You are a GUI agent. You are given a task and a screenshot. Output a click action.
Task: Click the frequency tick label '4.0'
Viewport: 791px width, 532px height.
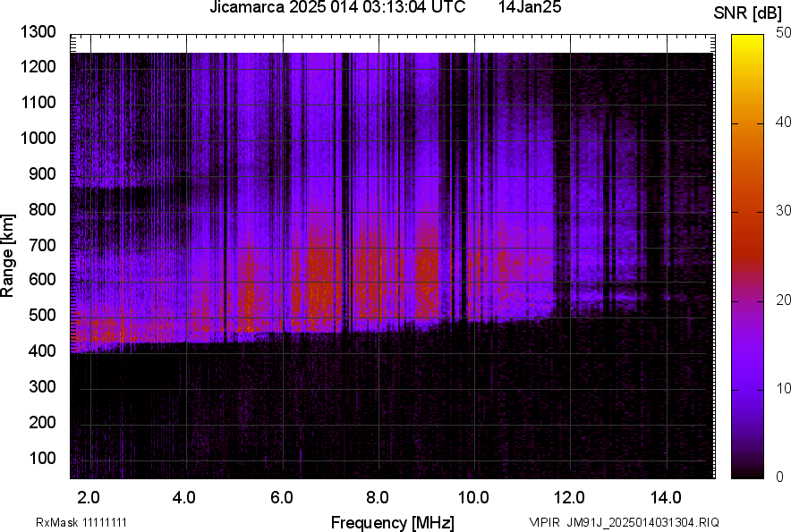pyautogui.click(x=184, y=498)
